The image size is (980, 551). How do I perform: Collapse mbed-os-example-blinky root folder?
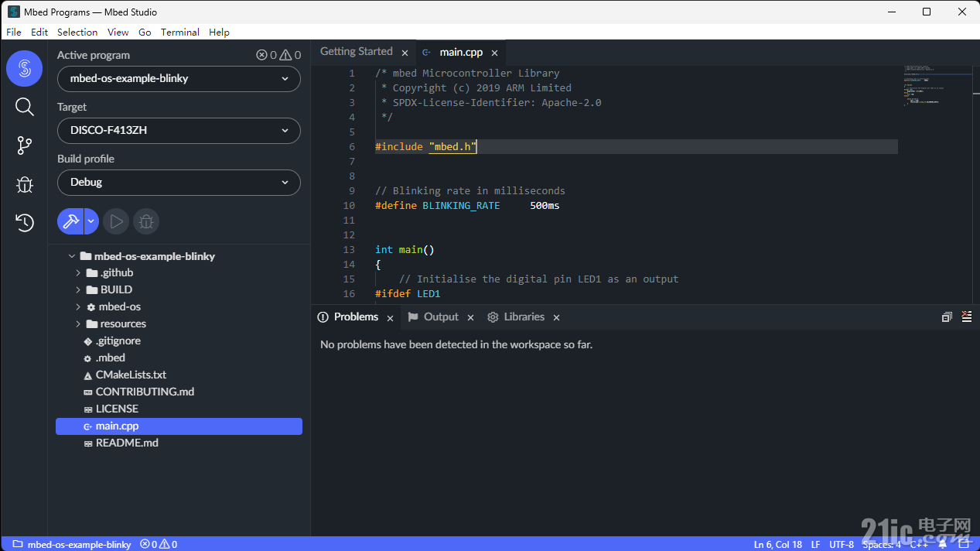tap(72, 256)
